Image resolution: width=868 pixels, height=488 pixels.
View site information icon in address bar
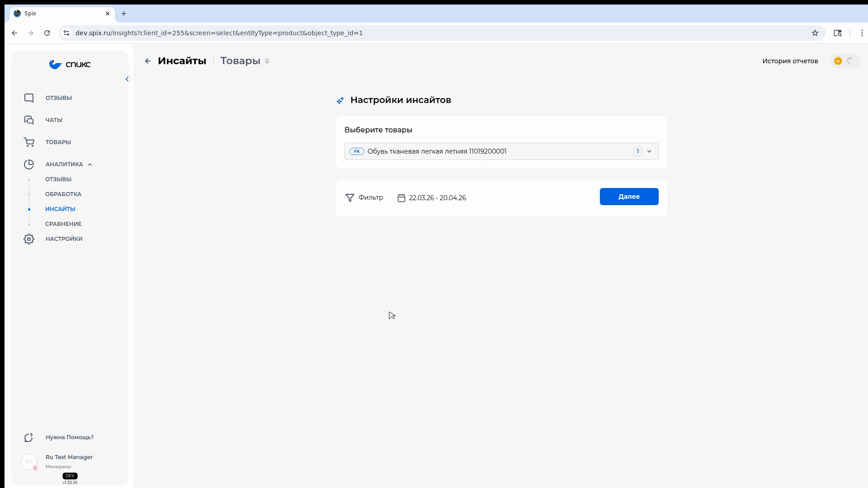point(66,33)
